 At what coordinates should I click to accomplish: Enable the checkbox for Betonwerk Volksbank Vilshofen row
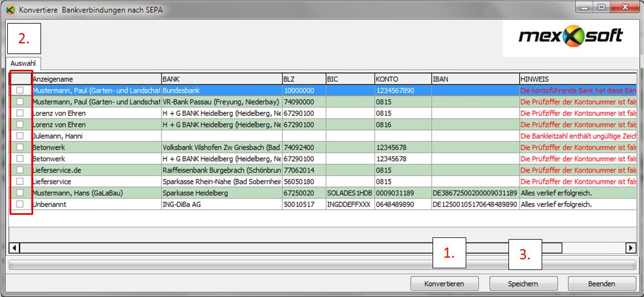(20, 147)
